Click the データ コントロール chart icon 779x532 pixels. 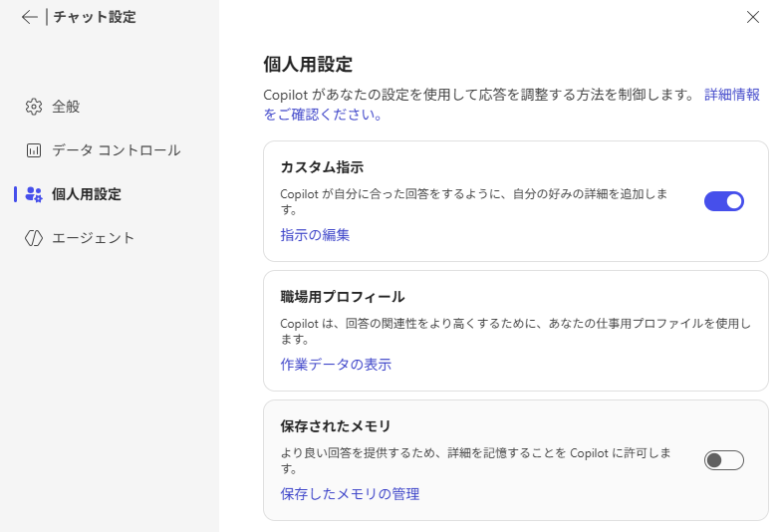coord(34,150)
